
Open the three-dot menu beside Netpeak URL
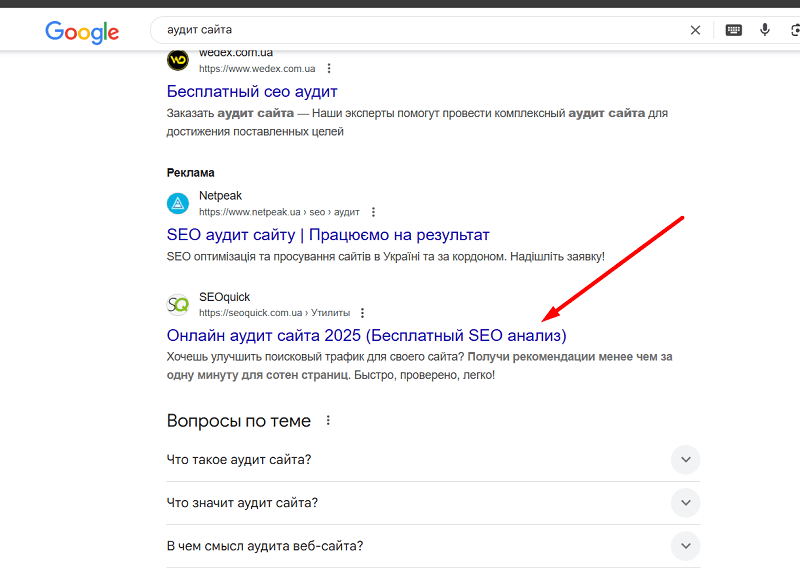373,212
